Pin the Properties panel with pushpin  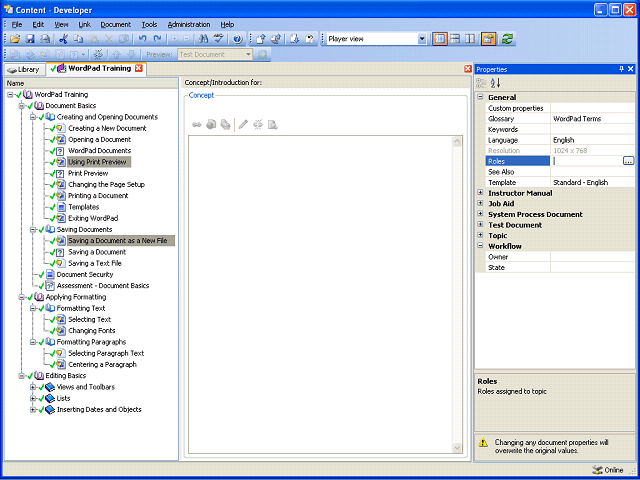point(621,69)
